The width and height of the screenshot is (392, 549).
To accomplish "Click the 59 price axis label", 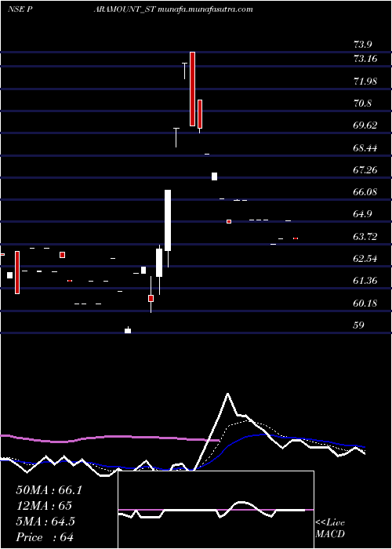I will tap(359, 325).
